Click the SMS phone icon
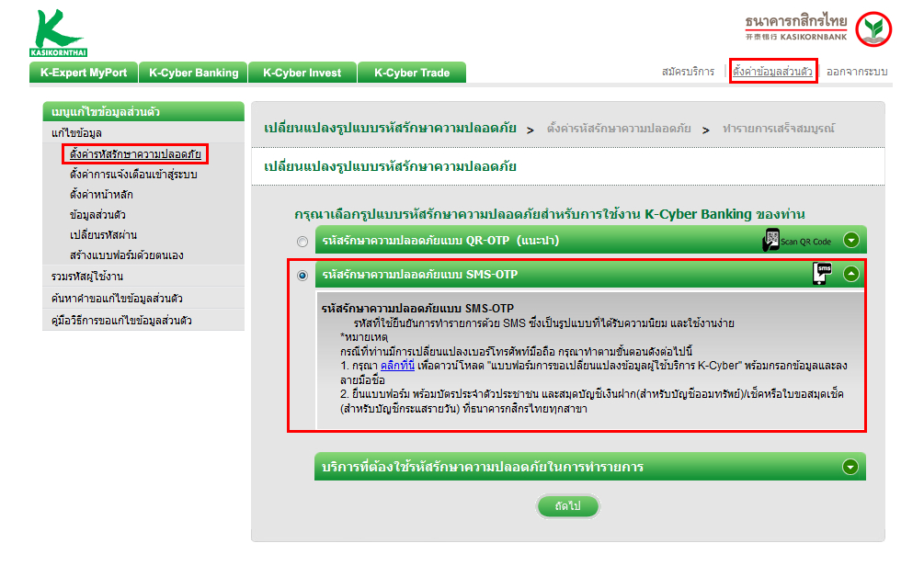Image resolution: width=924 pixels, height=577 pixels. tap(821, 273)
